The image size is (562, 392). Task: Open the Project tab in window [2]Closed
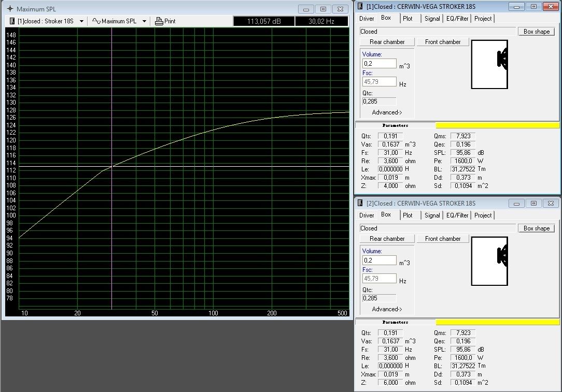click(x=483, y=215)
